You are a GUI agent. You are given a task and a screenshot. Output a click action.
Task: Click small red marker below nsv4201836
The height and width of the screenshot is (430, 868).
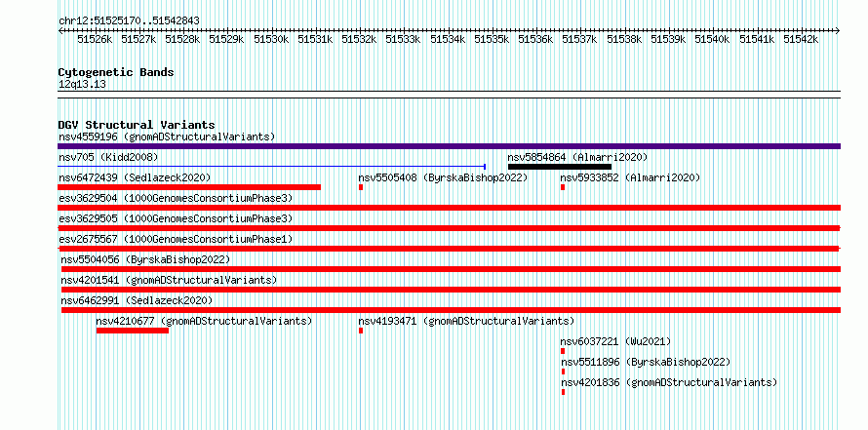563,392
